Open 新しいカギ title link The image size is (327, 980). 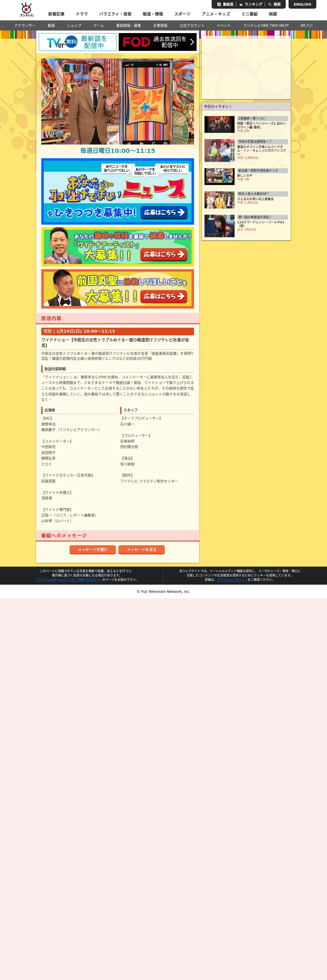tap(245, 175)
